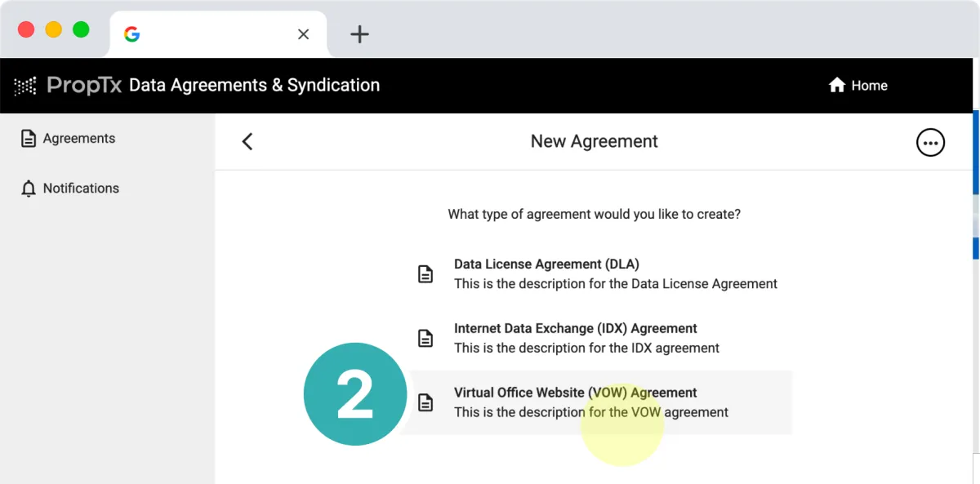The width and height of the screenshot is (980, 484).
Task: Click PropTx Data Agreements & Syndication title
Action: tap(197, 85)
